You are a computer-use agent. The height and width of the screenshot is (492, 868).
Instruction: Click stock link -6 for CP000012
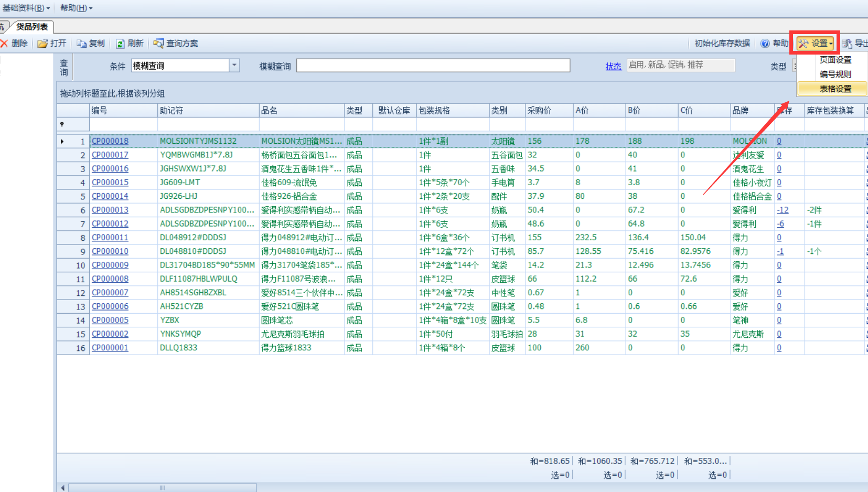780,223
